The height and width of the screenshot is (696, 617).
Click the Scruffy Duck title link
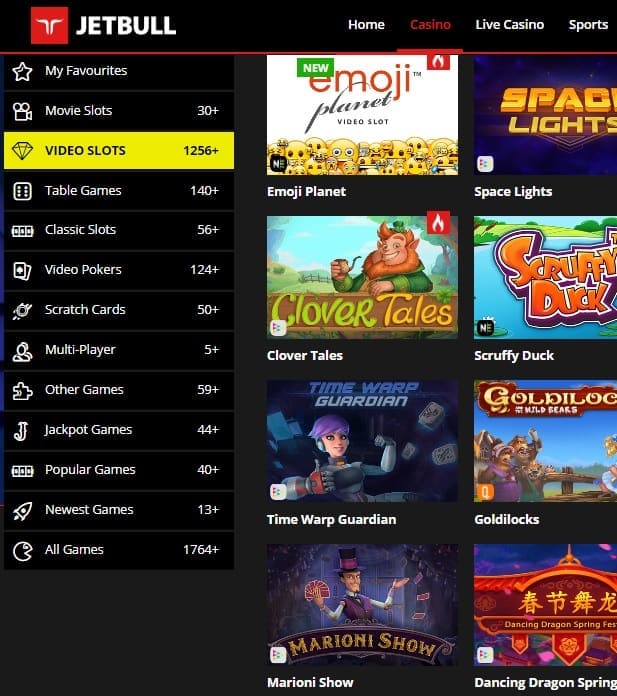(514, 356)
